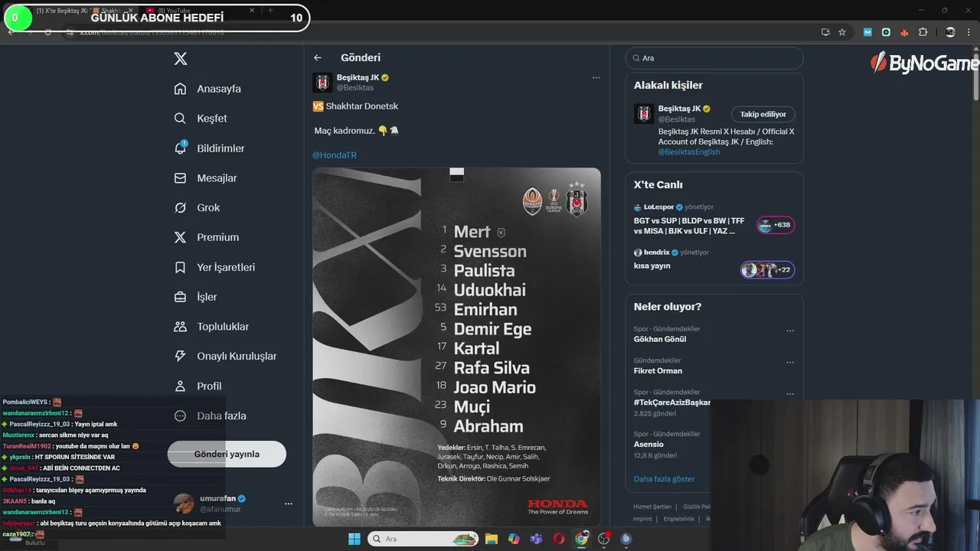Screen dimensions: 980x551
Task: Open Copilot from taskbar
Action: click(514, 539)
